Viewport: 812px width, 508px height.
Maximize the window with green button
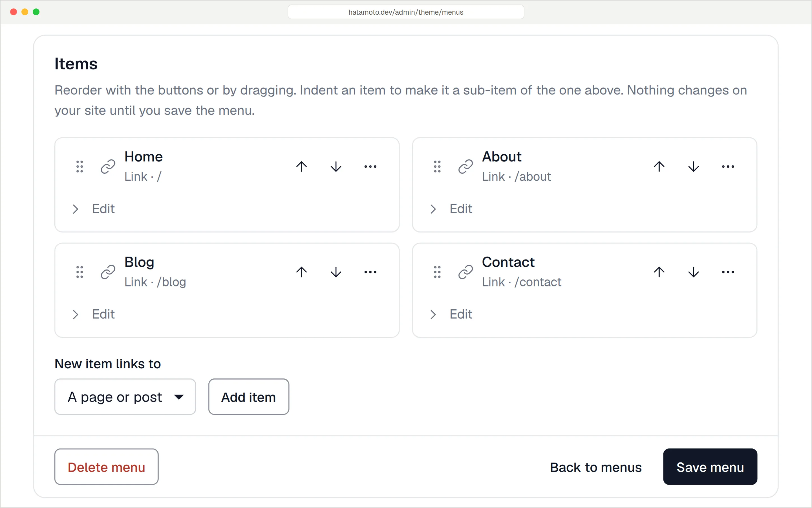click(x=36, y=12)
